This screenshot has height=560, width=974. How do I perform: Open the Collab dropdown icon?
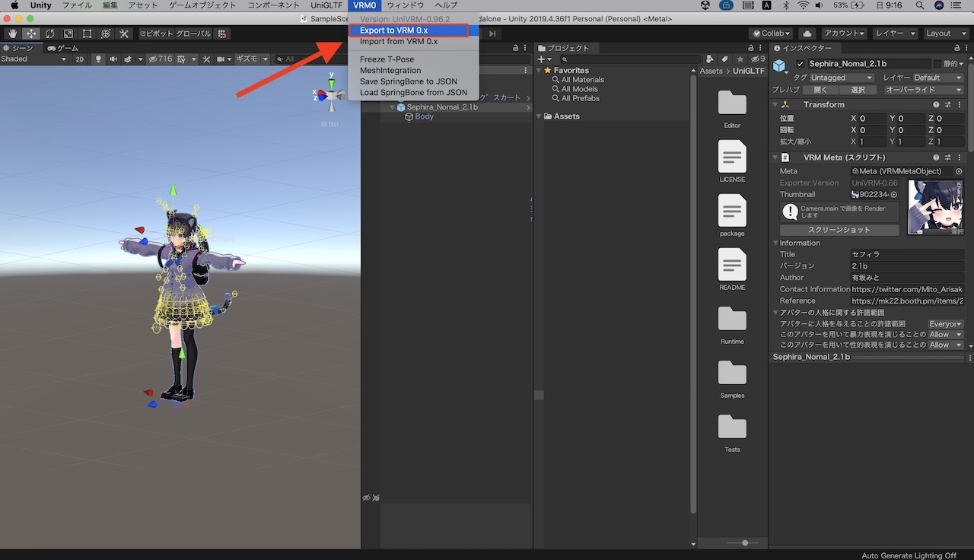point(788,33)
